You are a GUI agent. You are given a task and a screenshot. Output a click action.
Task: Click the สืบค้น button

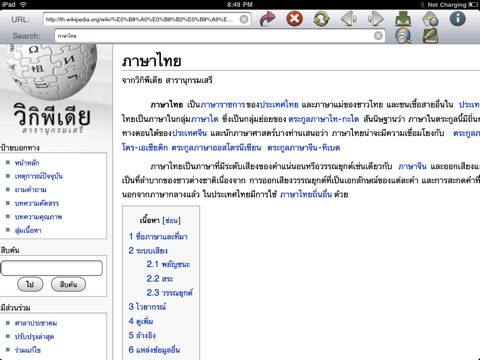point(68,284)
